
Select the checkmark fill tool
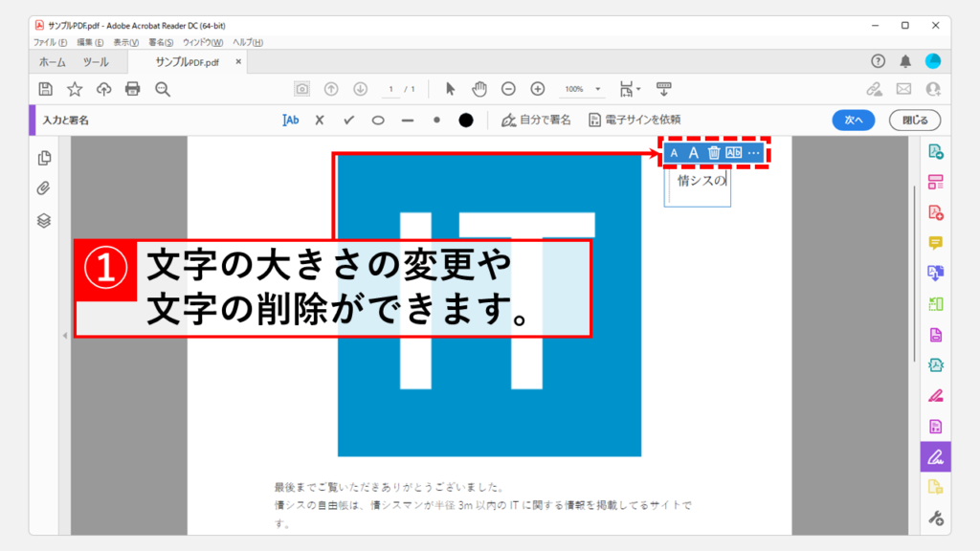348,121
